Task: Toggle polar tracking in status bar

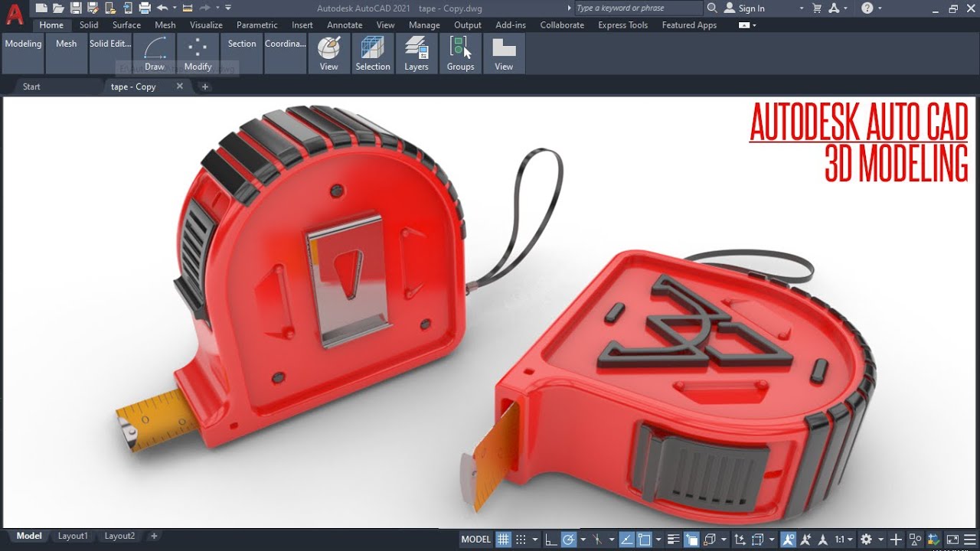Action: [x=568, y=539]
